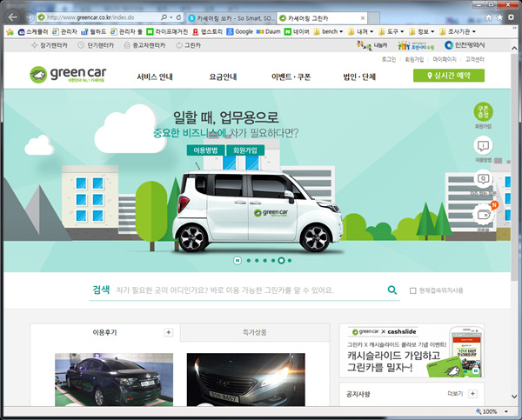Expand the bench bookmarks folder
Viewport: 522px width, 420px height.
pyautogui.click(x=328, y=31)
